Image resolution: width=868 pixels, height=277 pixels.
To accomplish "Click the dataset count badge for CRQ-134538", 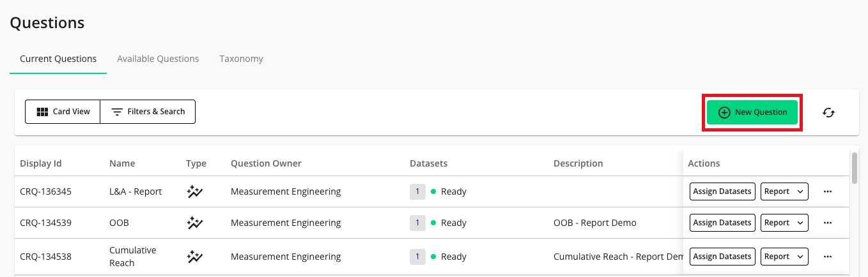I will (x=417, y=257).
